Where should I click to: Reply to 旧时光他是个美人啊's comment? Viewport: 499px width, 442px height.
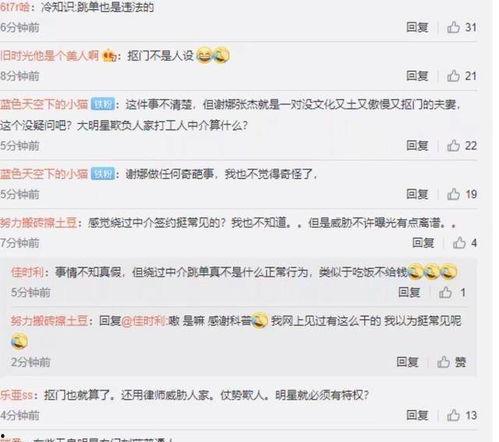click(417, 76)
